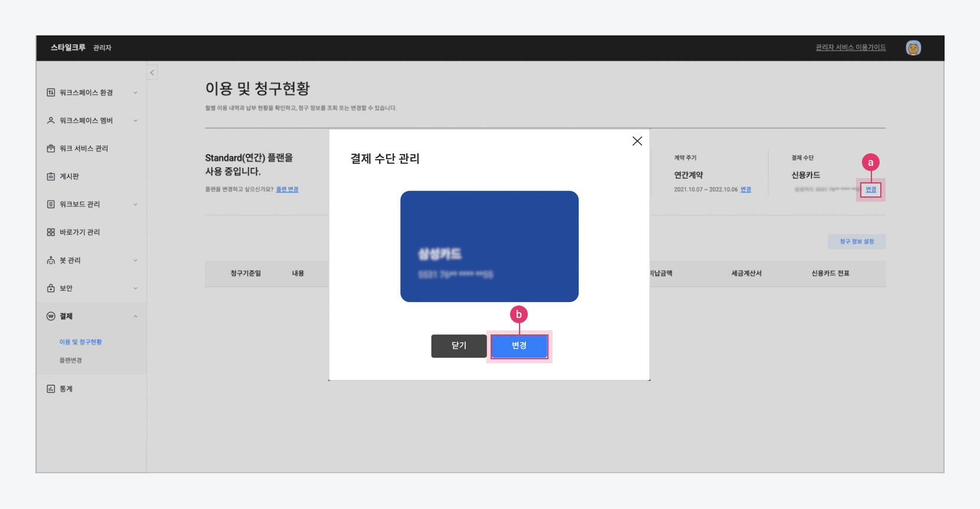
Task: Expand the 워크스페이스 환경 menu chevron
Action: pos(135,93)
